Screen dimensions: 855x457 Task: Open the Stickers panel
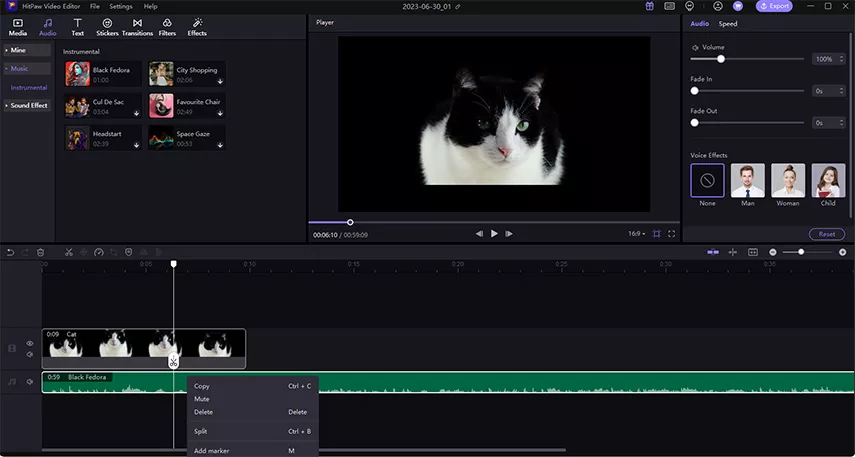107,26
